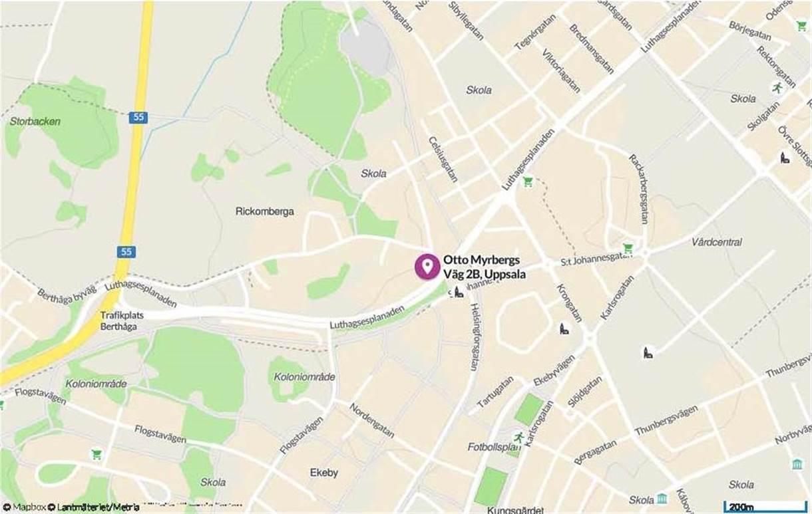
Task: Select the museum icon near Norbyvägen
Action: (x=797, y=464)
